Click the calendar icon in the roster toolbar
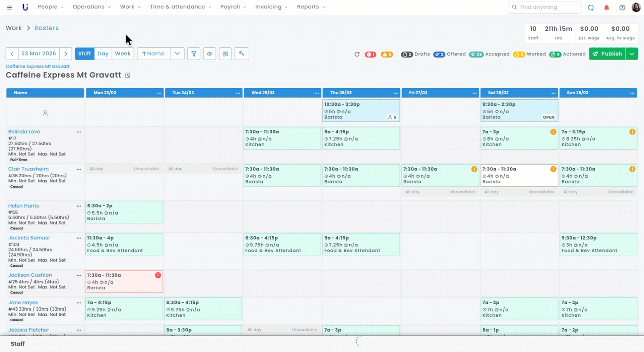 click(x=225, y=54)
